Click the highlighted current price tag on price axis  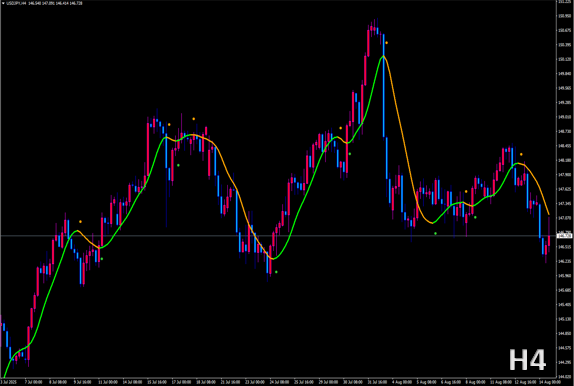pyautogui.click(x=564, y=235)
